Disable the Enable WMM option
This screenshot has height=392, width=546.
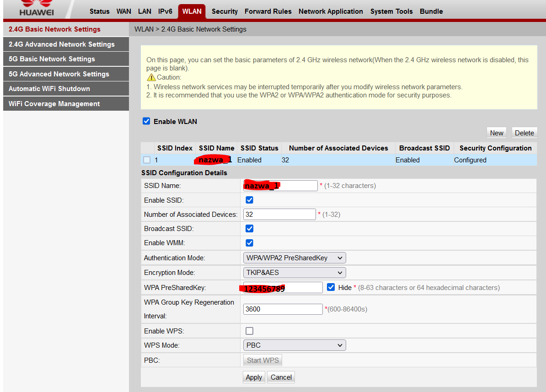coord(249,243)
